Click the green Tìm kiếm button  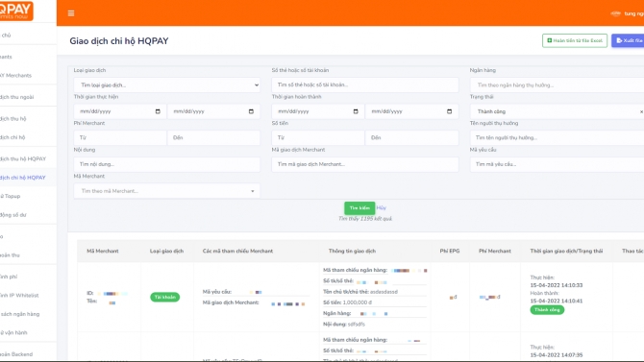click(359, 208)
